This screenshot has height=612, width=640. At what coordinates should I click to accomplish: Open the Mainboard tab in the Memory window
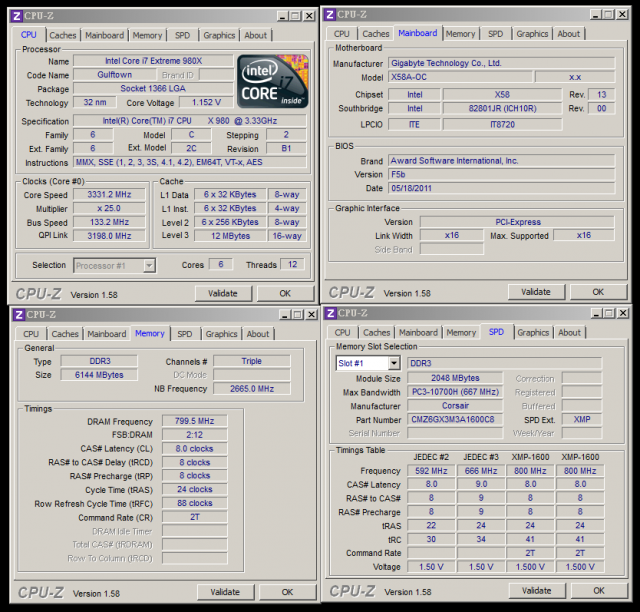107,334
